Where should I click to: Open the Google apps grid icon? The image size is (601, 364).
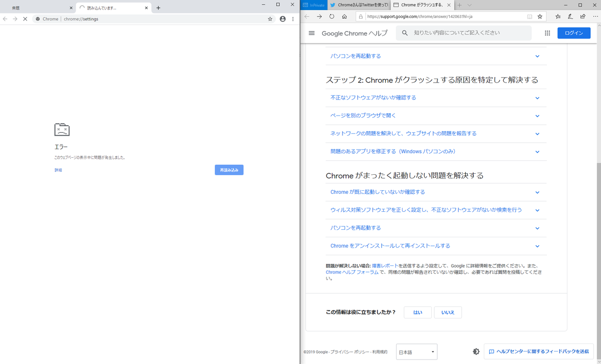click(x=547, y=33)
